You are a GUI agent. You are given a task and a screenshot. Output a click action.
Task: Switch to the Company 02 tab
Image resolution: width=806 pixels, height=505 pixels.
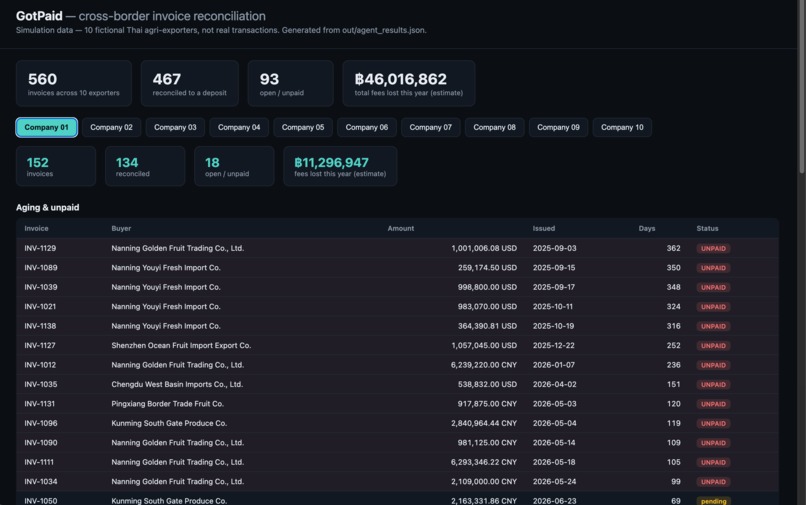click(x=111, y=128)
